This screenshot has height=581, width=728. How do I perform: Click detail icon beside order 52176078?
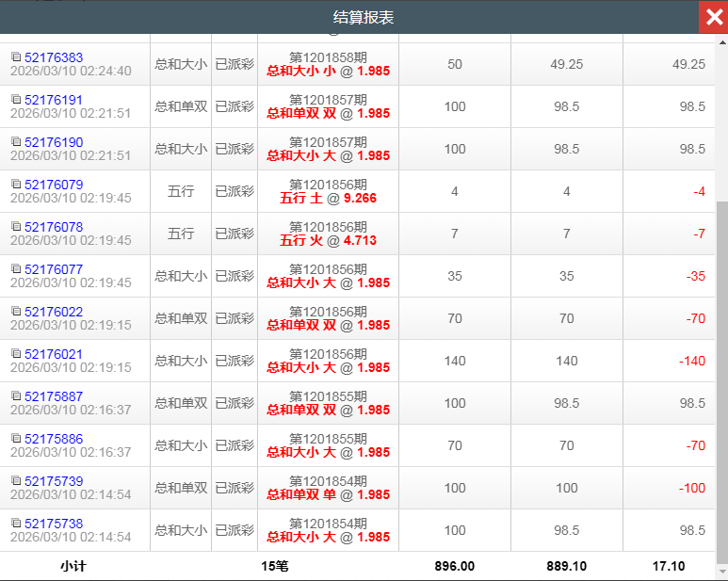point(16,226)
